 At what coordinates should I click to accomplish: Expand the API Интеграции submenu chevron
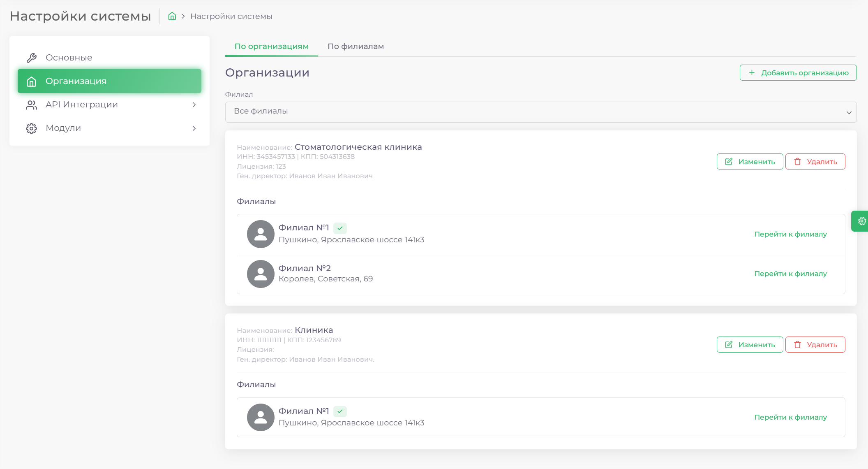[194, 105]
